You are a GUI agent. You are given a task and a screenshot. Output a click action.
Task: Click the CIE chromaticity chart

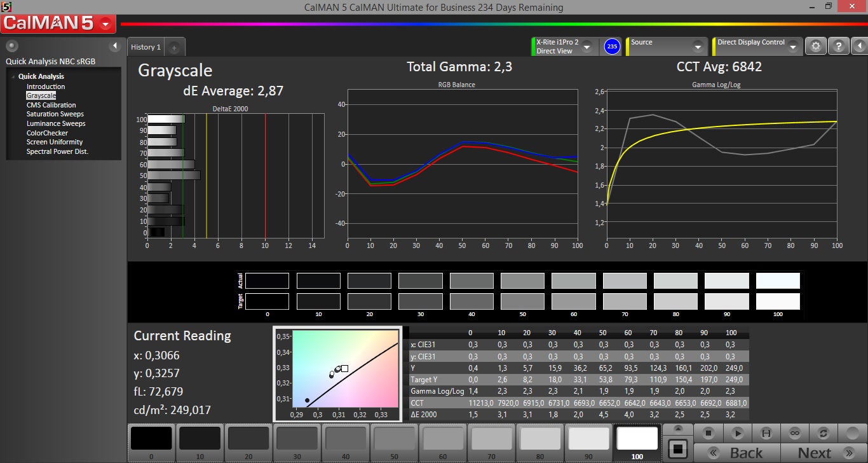coord(337,374)
